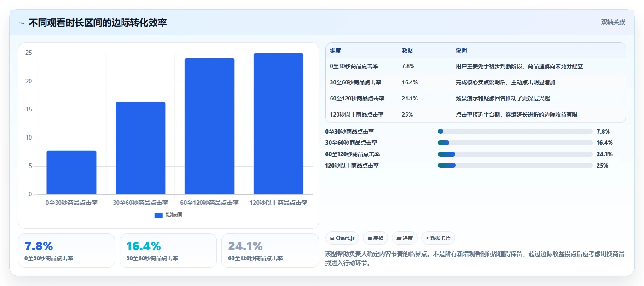Click the 16.4% data card
This screenshot has width=644, height=286.
tap(168, 251)
